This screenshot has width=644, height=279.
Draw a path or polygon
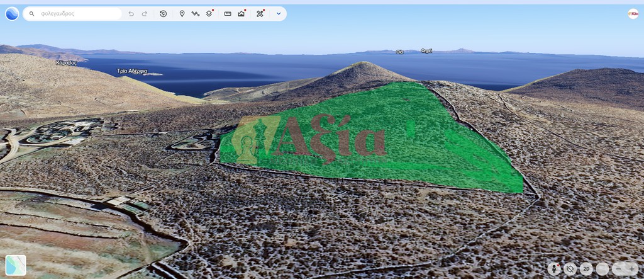196,14
